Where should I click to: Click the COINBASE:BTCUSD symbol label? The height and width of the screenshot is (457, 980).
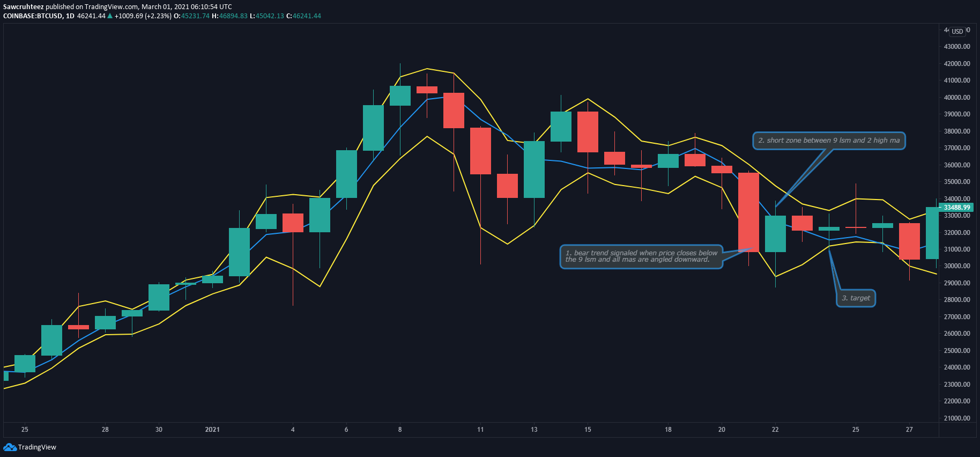click(x=33, y=16)
